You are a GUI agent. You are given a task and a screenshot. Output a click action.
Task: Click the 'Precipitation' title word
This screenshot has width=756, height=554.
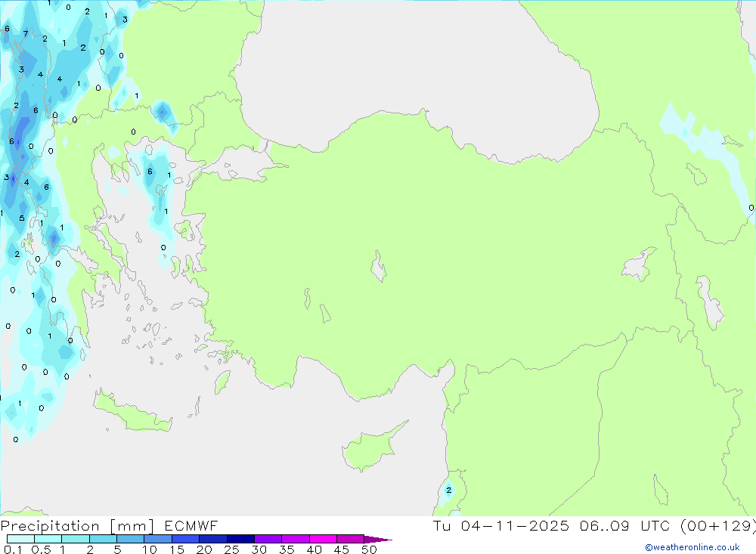click(50, 526)
